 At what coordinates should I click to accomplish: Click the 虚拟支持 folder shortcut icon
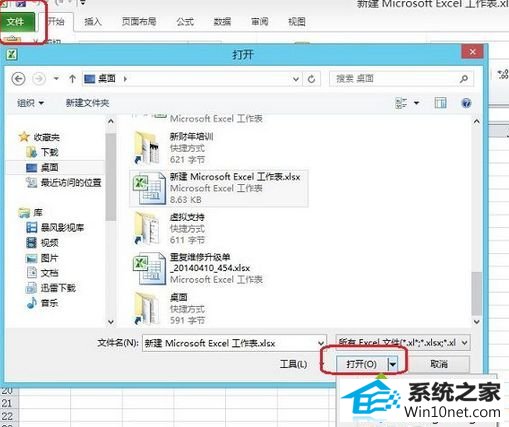[x=147, y=228]
